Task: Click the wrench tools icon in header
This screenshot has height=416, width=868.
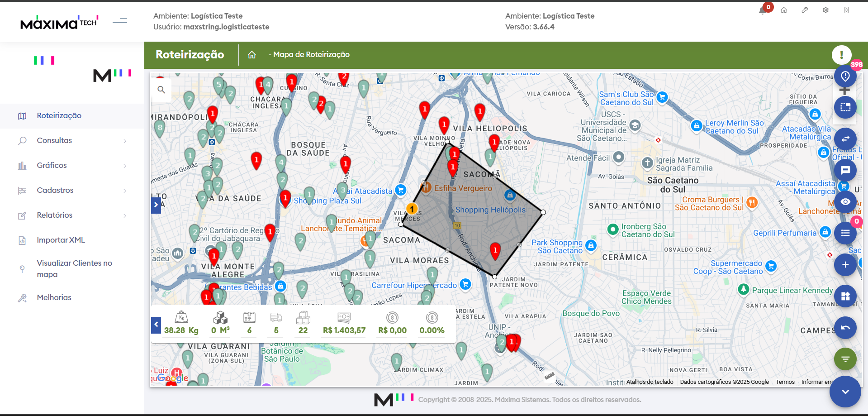Action: (805, 10)
